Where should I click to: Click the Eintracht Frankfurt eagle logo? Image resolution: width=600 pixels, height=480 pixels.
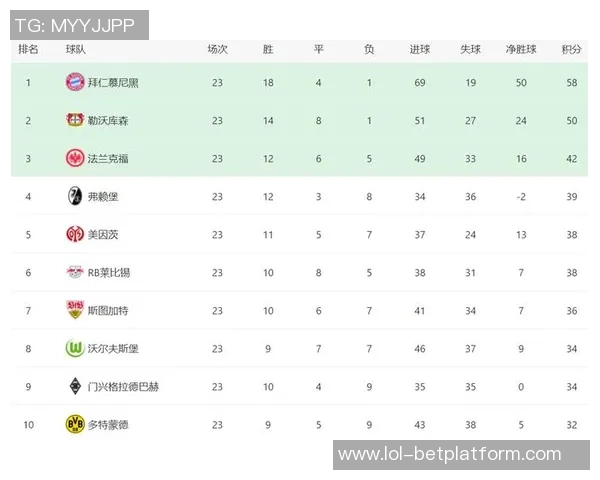74,158
